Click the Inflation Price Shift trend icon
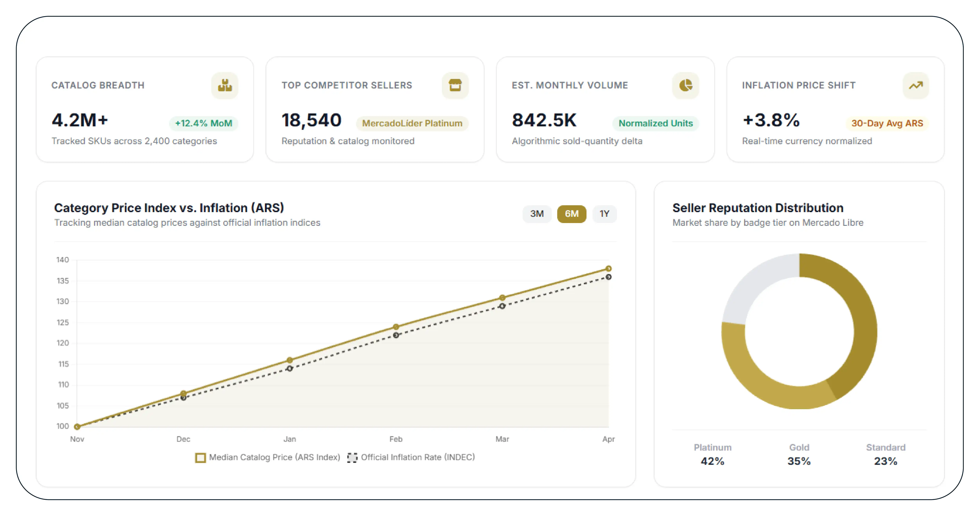 pos(916,86)
